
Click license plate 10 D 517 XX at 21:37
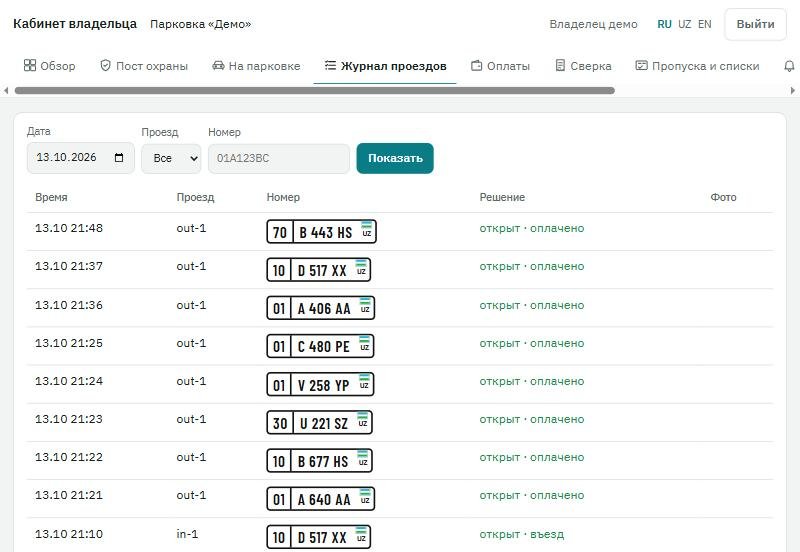318,270
